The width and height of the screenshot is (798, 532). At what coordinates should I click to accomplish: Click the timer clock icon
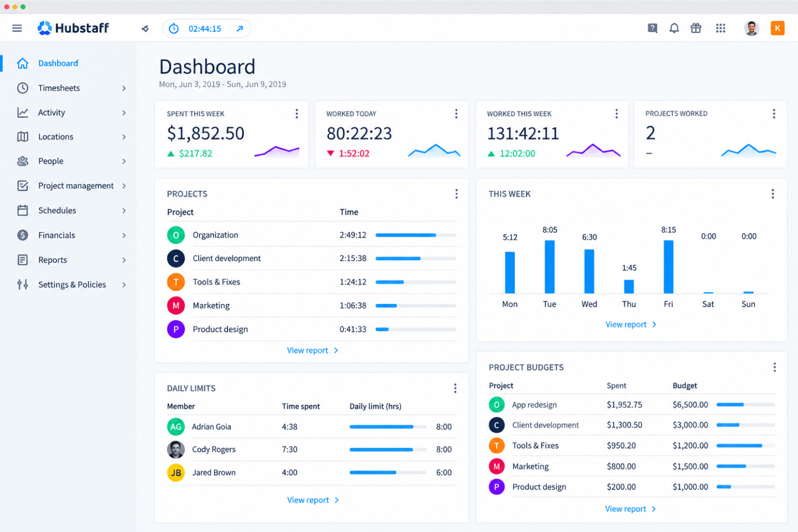point(174,29)
